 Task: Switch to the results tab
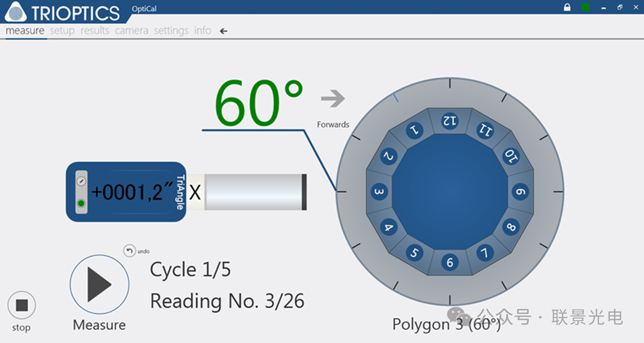[x=95, y=31]
